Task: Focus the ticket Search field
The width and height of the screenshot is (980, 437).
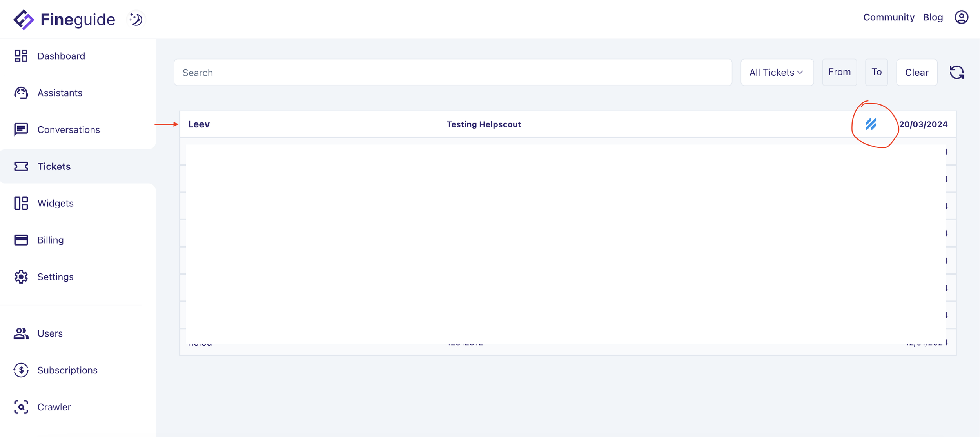Action: tap(452, 73)
